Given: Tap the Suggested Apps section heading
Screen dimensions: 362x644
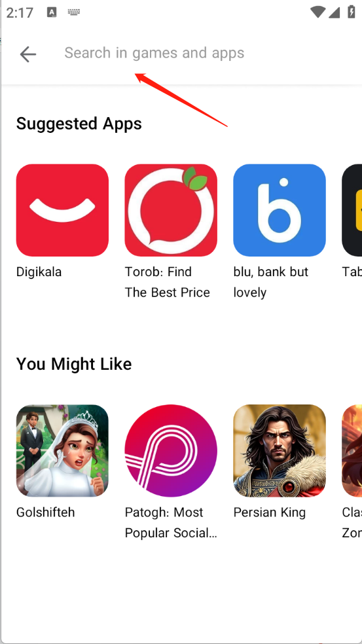Looking at the screenshot, I should 79,124.
